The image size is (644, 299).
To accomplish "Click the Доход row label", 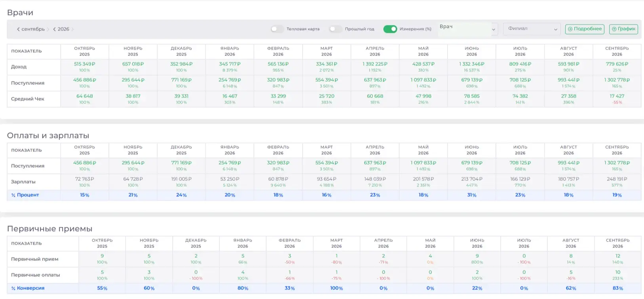I will click(x=19, y=67).
